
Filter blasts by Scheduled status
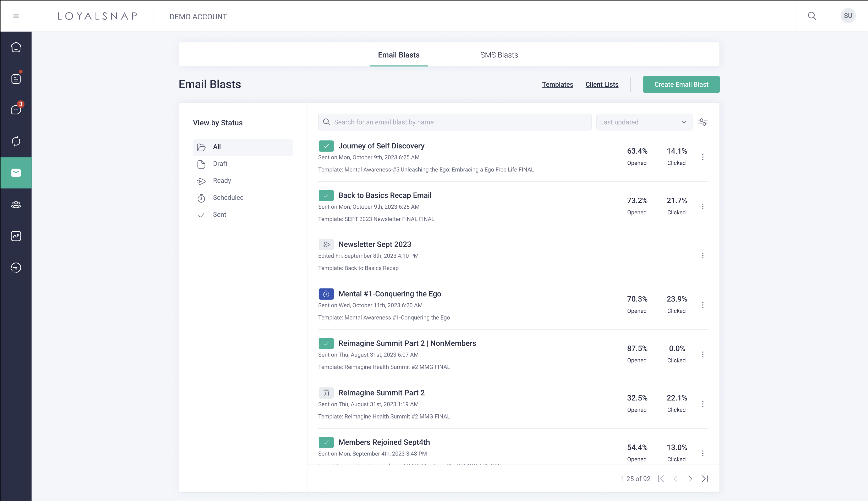point(228,198)
